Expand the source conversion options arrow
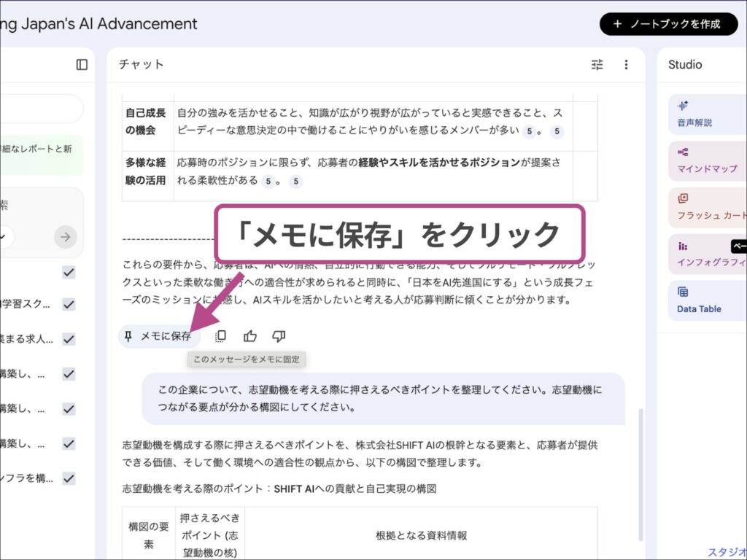The height and width of the screenshot is (560, 747). 64,236
